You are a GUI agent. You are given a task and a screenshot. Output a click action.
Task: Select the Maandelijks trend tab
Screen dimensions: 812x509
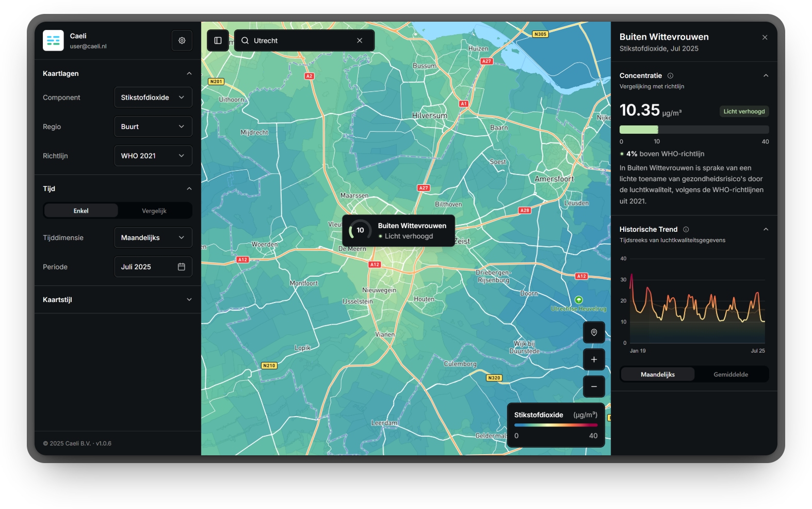[x=658, y=374]
